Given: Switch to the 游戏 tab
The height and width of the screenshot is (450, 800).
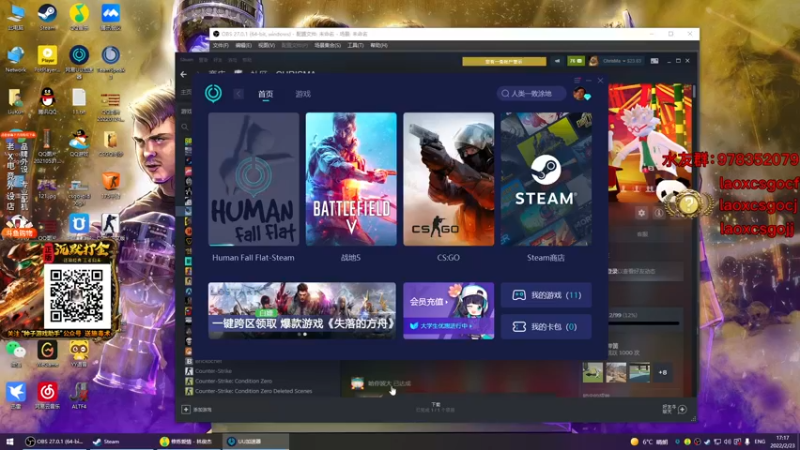Looking at the screenshot, I should [x=303, y=94].
